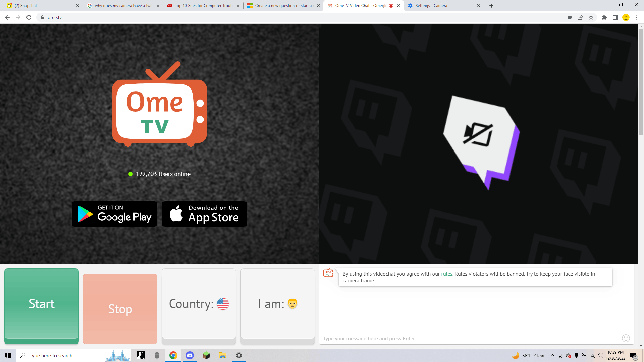Open the rules link in chat
644x362 pixels.
tap(446, 274)
